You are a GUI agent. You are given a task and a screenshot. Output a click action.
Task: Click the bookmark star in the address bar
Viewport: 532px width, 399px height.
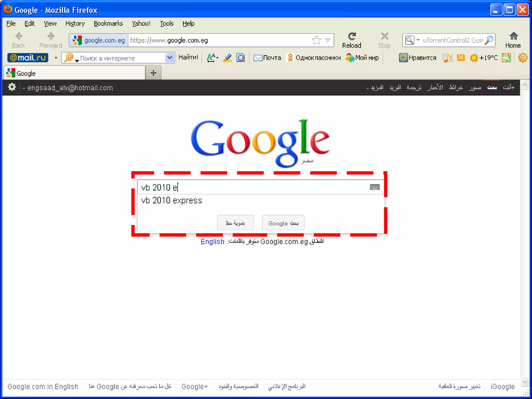[316, 40]
